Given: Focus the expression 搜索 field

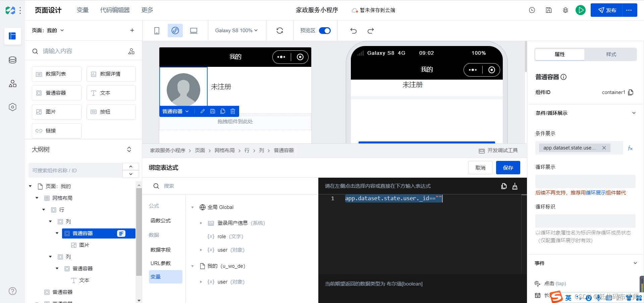Looking at the screenshot, I should tap(235, 186).
